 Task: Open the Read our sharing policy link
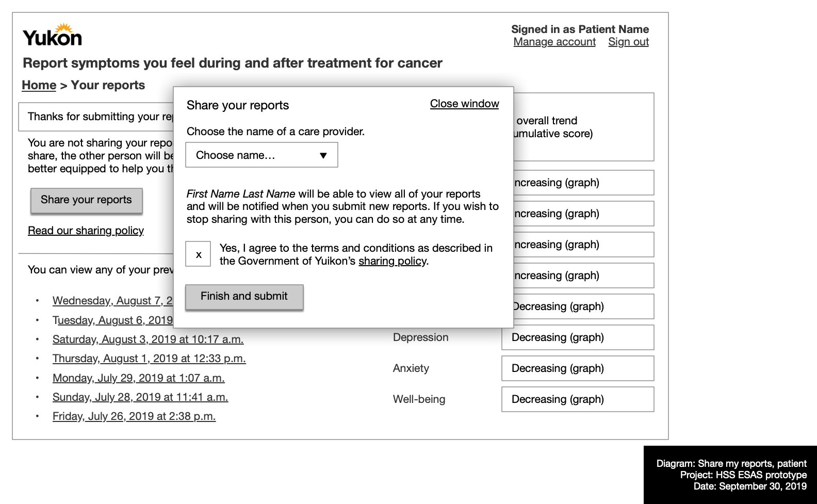coord(86,231)
